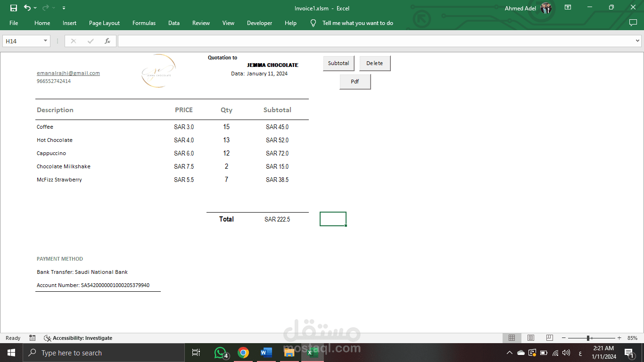Switch to the Insert ribbon tab
The width and height of the screenshot is (644, 362).
point(69,23)
